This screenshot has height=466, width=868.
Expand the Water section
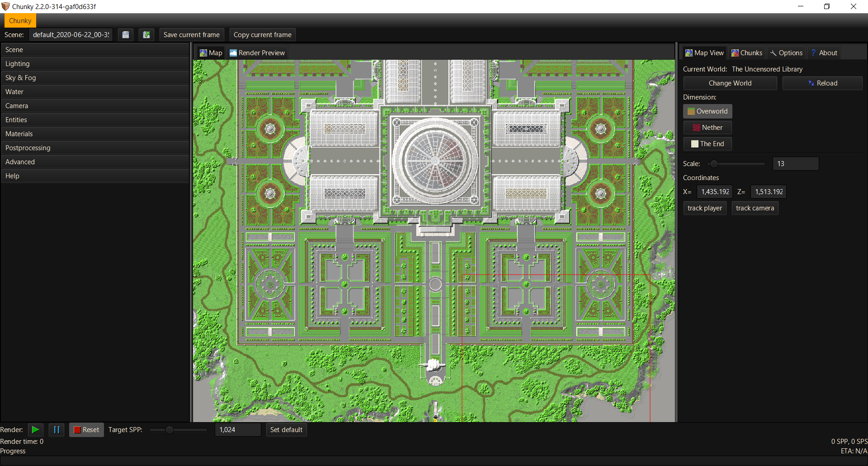pyautogui.click(x=95, y=92)
